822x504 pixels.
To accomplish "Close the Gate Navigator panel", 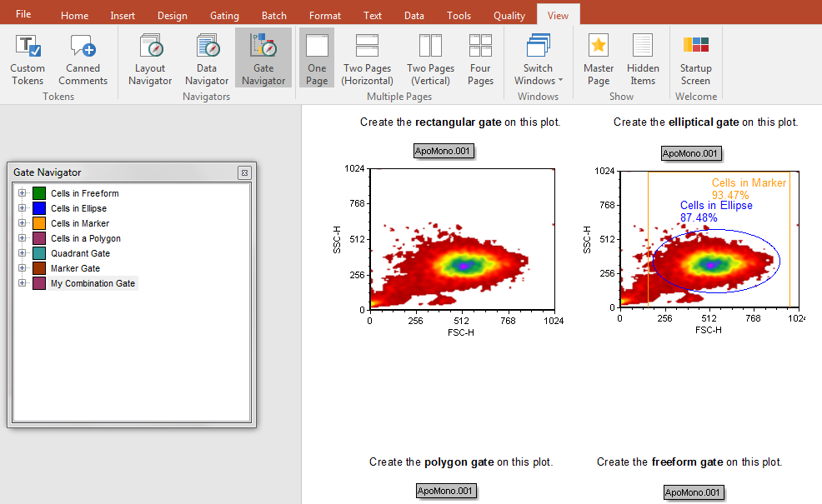I will click(244, 172).
